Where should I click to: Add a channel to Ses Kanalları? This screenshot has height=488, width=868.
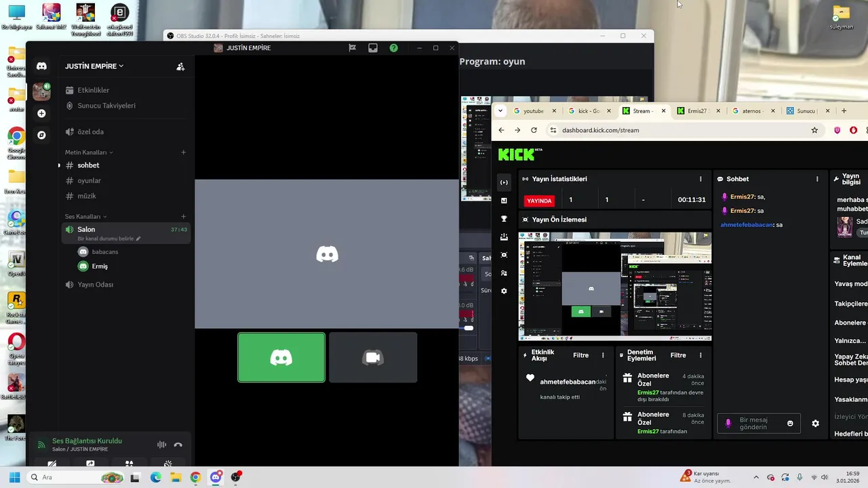(x=183, y=217)
